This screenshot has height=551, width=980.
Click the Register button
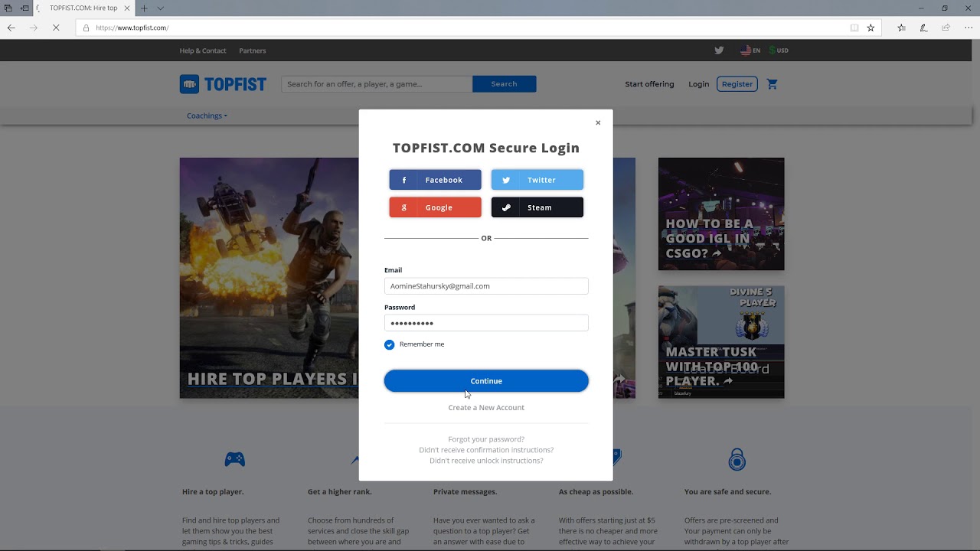[737, 84]
